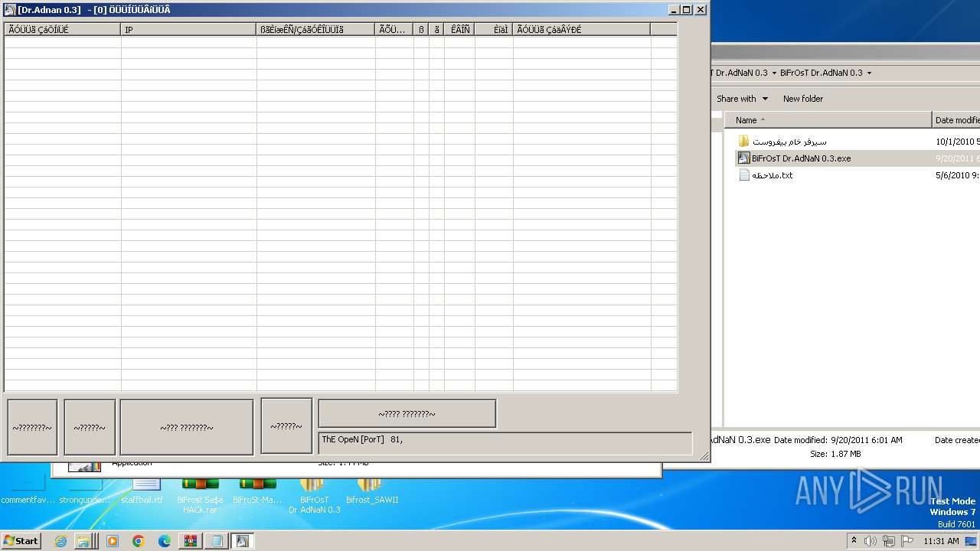Click the "IP" column header
The image size is (980, 551).
[188, 29]
